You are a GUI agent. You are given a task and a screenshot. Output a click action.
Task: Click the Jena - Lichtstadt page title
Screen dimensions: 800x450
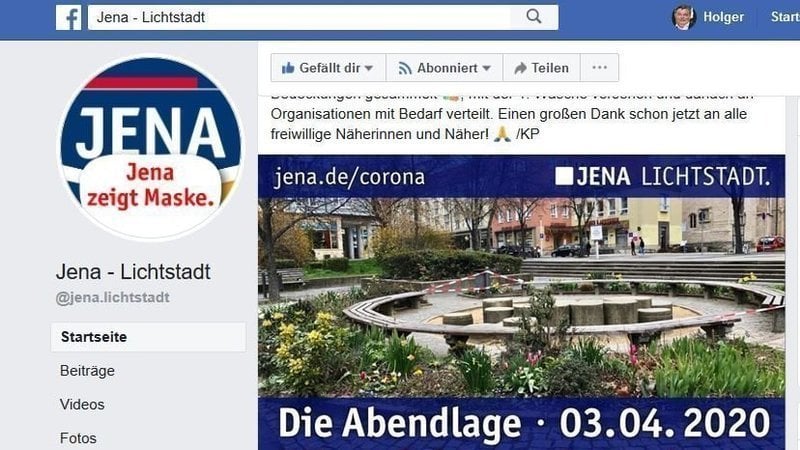(x=133, y=272)
